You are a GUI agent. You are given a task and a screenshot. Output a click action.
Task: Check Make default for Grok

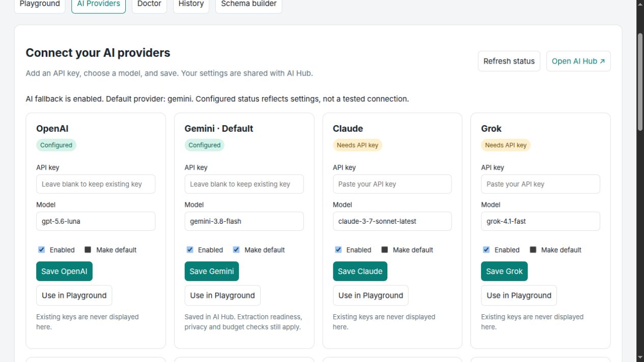click(533, 250)
